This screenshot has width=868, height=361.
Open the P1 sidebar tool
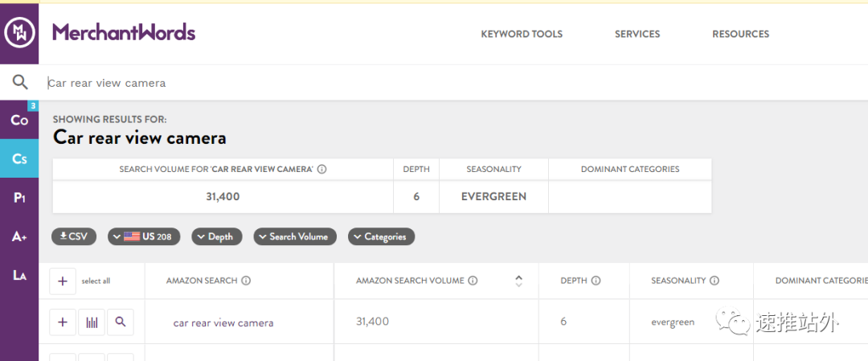click(x=19, y=197)
